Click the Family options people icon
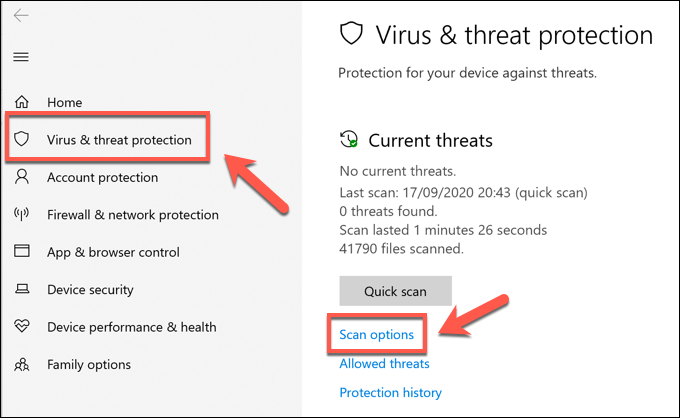The width and height of the screenshot is (680, 418). [x=23, y=365]
